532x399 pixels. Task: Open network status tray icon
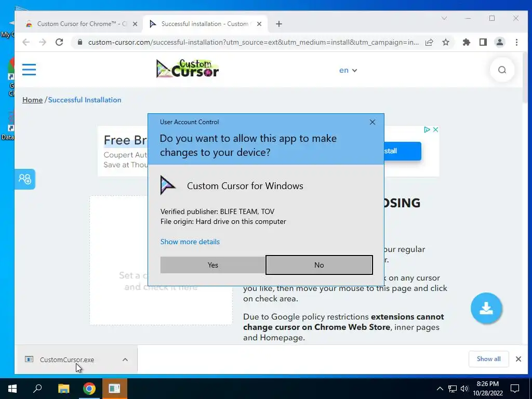click(x=453, y=389)
